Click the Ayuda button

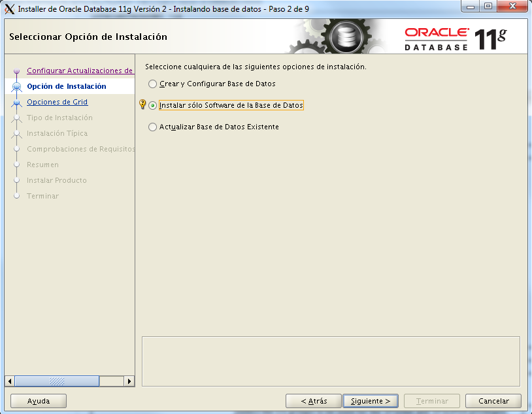point(38,400)
